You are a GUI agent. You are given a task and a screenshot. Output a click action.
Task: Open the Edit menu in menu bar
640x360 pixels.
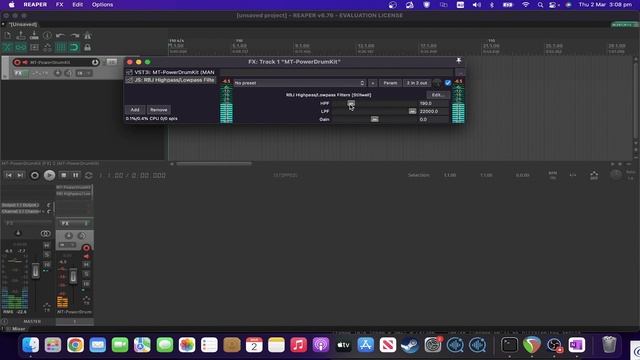coord(78,4)
